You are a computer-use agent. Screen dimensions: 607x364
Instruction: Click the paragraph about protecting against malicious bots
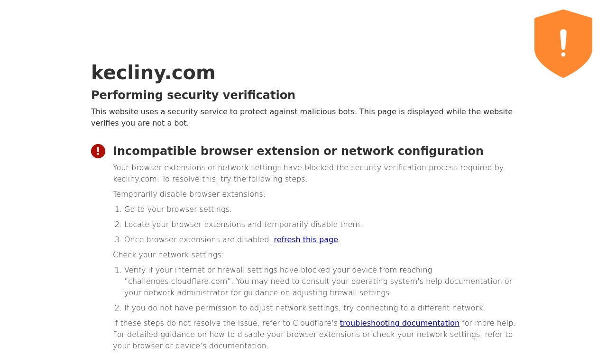(x=302, y=118)
